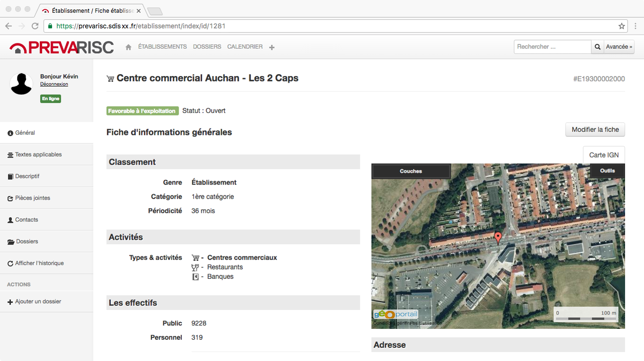Image resolution: width=644 pixels, height=361 pixels.
Task: Click the 36 mois periodicity value
Action: (x=203, y=211)
